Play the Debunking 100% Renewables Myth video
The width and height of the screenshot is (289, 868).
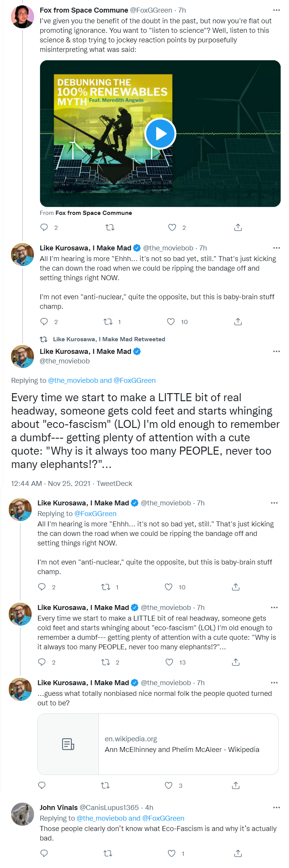pos(160,134)
